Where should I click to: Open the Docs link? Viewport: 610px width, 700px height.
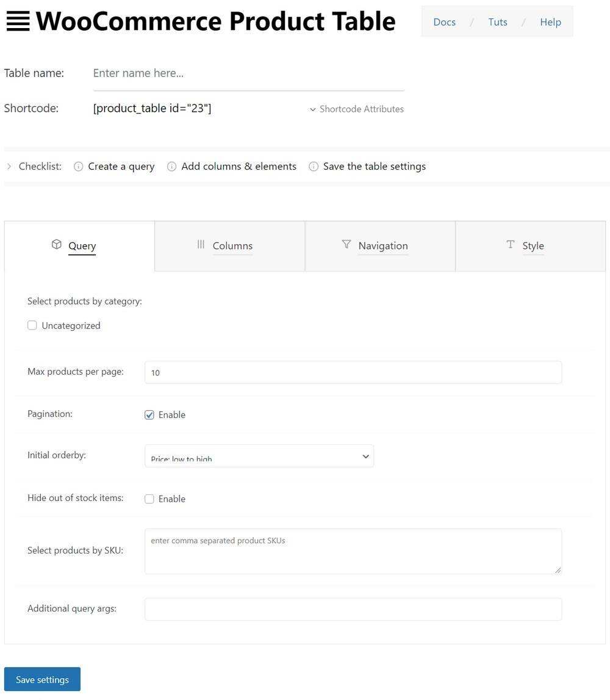[445, 22]
